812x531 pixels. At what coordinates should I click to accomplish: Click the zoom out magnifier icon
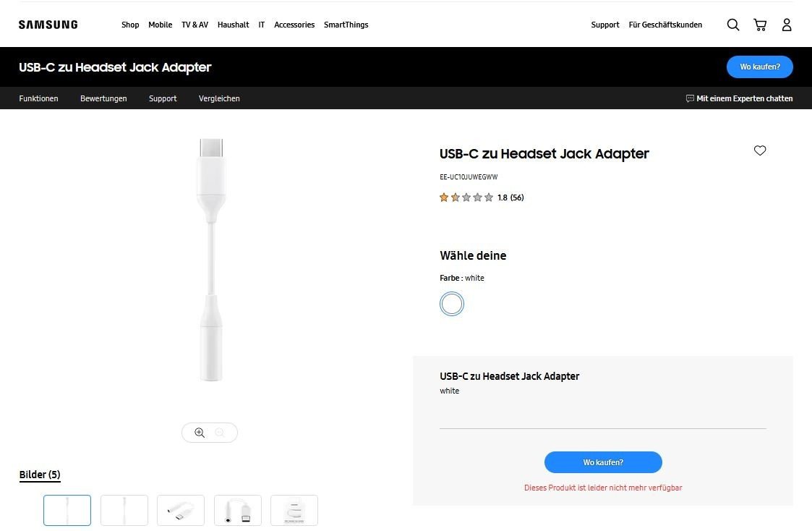pyautogui.click(x=220, y=433)
